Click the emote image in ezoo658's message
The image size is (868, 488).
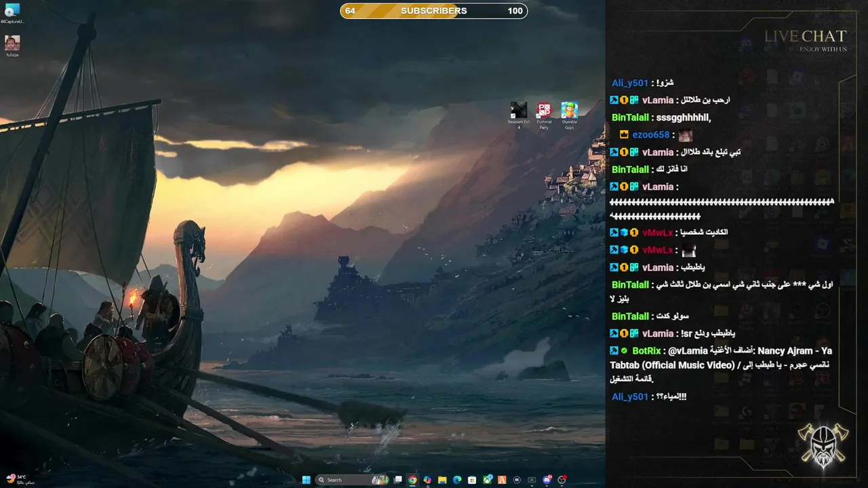pyautogui.click(x=686, y=136)
